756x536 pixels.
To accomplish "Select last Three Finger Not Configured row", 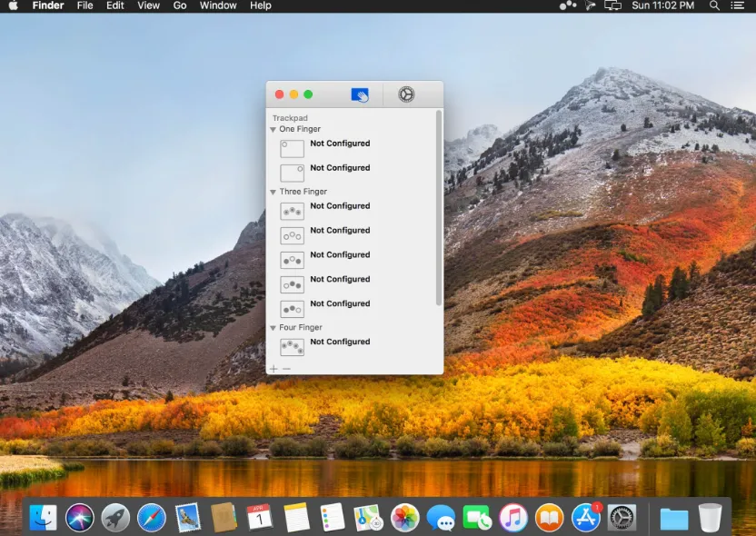I will click(352, 309).
